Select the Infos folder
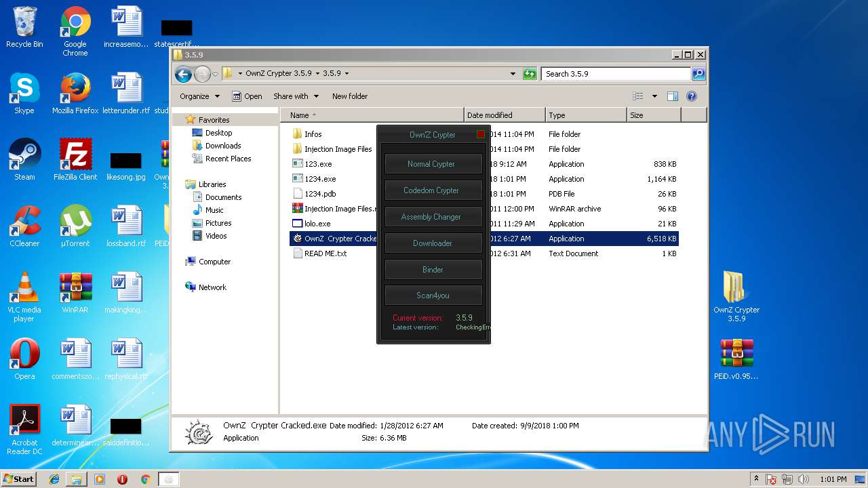Screen dimensions: 868x488 click(313, 134)
